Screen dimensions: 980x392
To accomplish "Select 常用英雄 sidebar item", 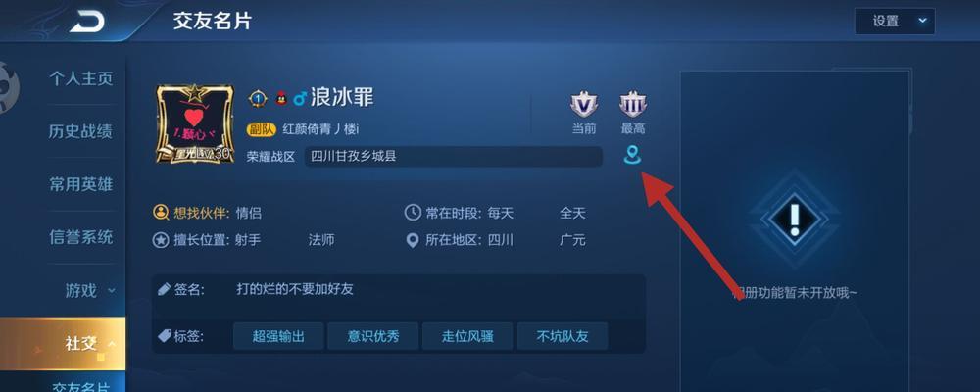I will coord(81,184).
